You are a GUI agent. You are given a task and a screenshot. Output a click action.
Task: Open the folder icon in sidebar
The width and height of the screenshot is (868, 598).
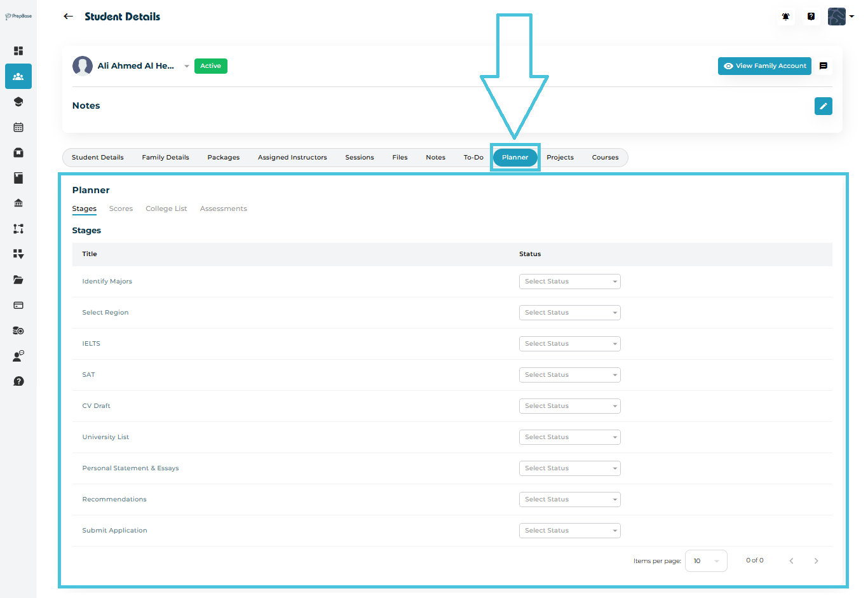coord(18,280)
